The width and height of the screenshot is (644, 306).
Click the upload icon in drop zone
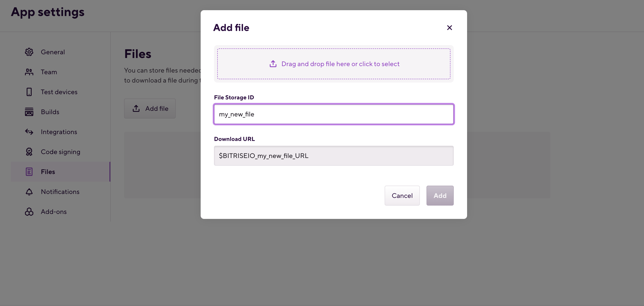[x=273, y=64]
